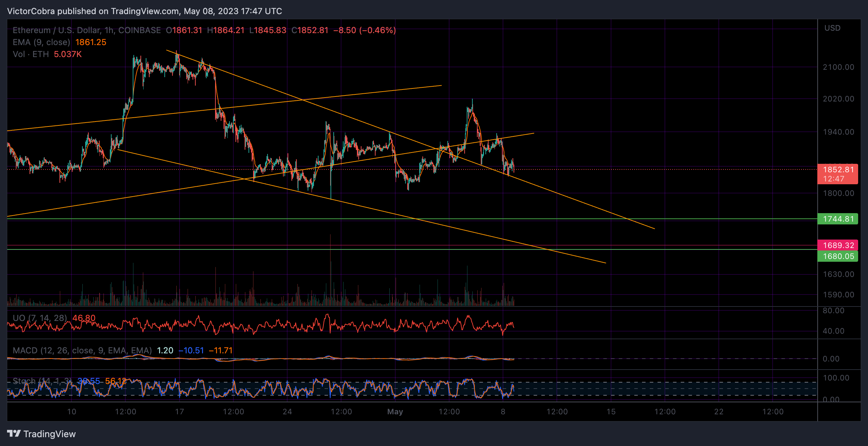The height and width of the screenshot is (446, 868).
Task: Click the 10 date label on time axis
Action: coord(71,411)
